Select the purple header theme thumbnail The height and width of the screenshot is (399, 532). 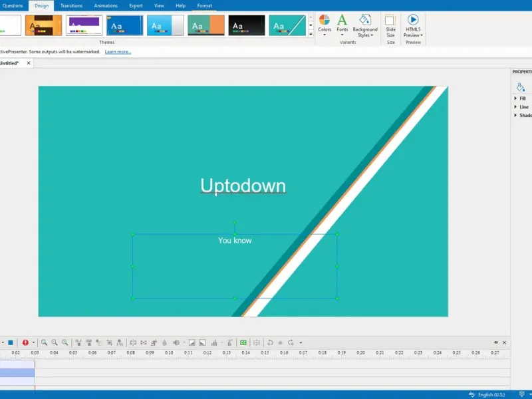point(84,25)
